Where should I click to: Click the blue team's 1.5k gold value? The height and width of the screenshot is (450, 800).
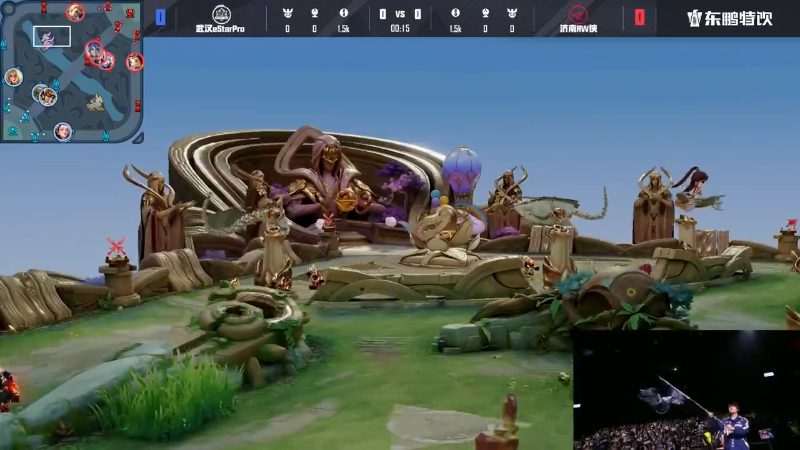click(344, 29)
